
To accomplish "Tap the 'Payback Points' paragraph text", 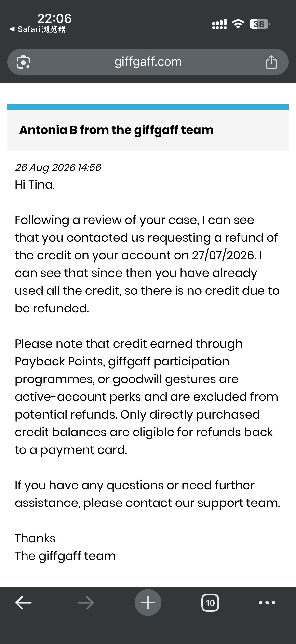I will [60, 362].
